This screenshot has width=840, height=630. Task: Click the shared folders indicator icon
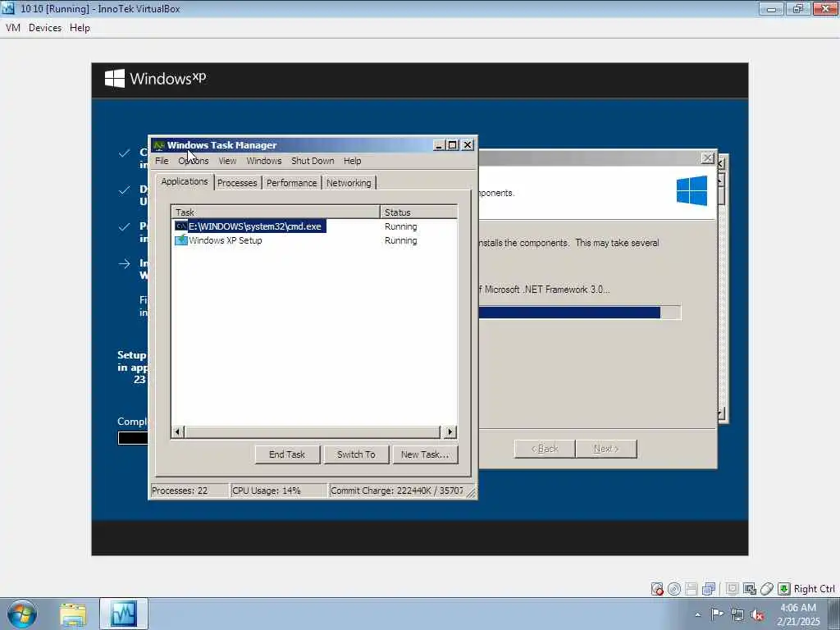750,589
